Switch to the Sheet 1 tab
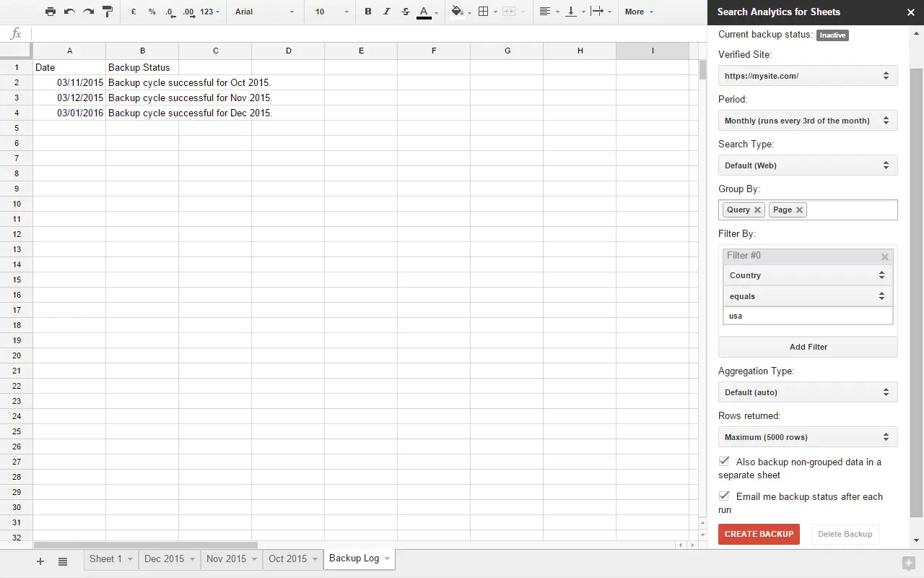Viewport: 924px width, 578px height. point(111,559)
